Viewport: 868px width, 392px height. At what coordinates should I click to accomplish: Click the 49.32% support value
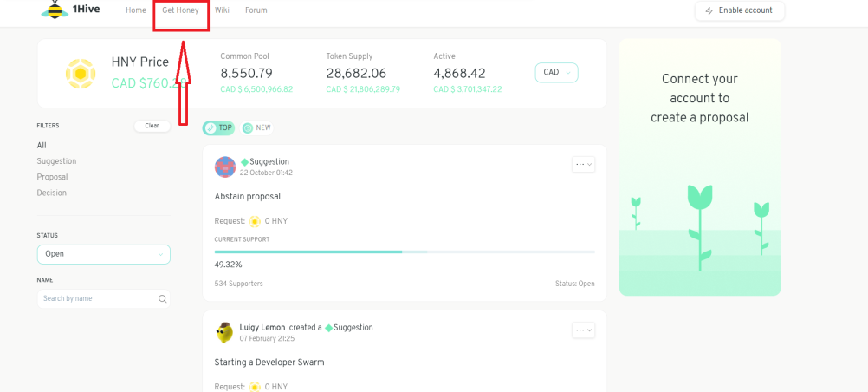pyautogui.click(x=228, y=265)
